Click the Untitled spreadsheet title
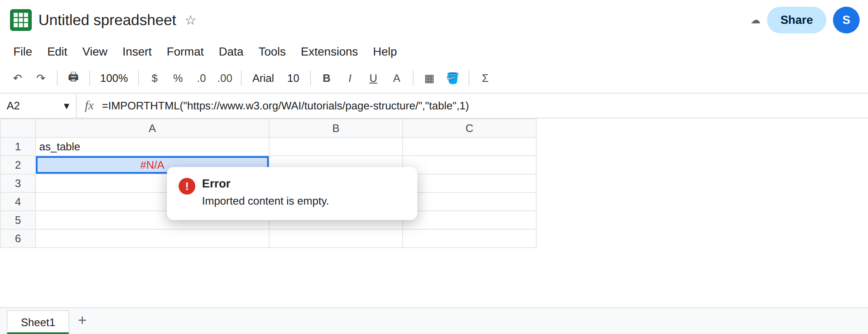The image size is (868, 334). point(107,20)
